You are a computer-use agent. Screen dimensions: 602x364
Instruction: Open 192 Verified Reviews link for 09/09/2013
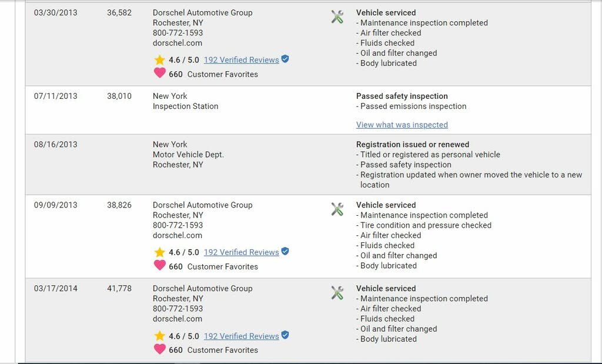point(242,252)
